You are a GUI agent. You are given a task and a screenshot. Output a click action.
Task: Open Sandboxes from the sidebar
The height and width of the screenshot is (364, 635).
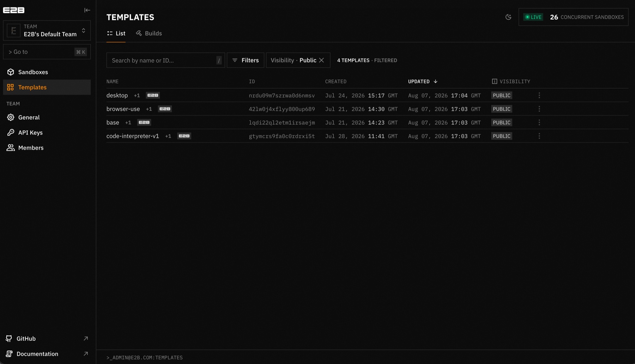pyautogui.click(x=47, y=72)
